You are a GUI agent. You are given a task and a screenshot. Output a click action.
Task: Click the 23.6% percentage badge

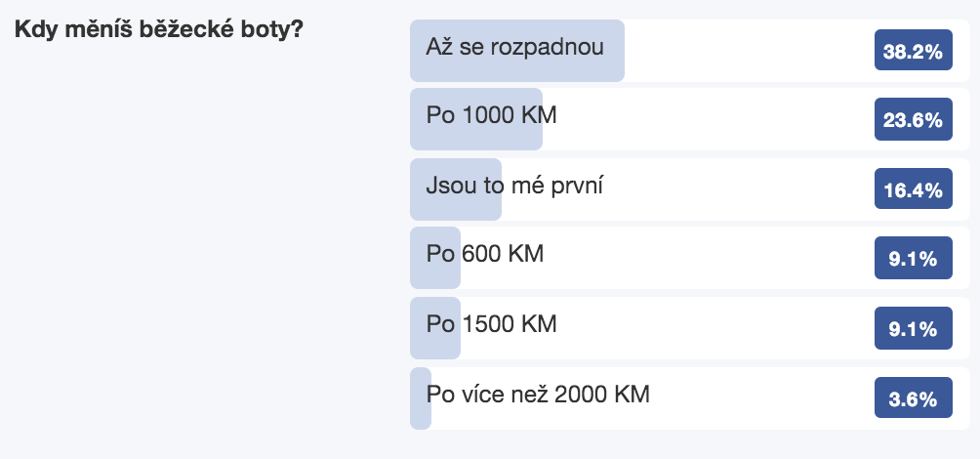point(913,119)
